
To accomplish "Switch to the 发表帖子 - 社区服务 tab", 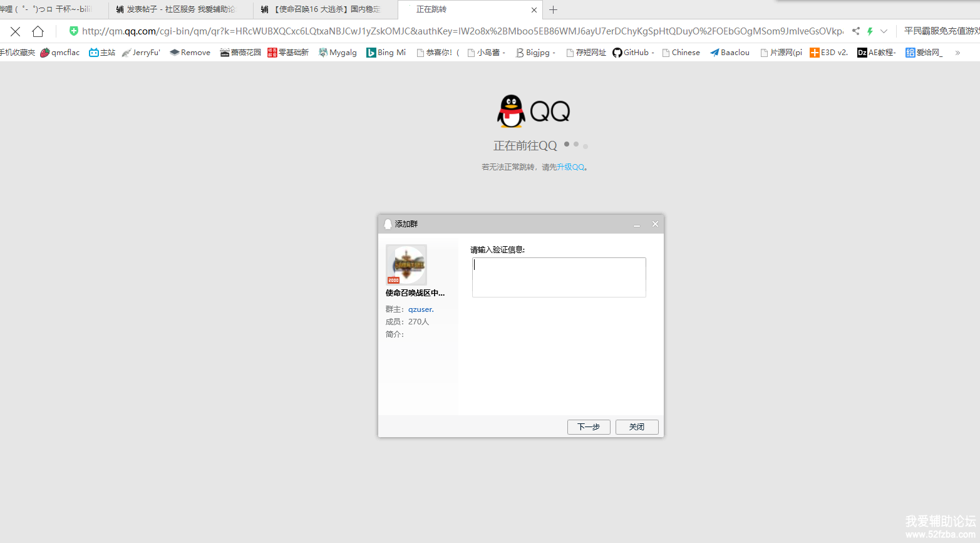I will 181,9.
